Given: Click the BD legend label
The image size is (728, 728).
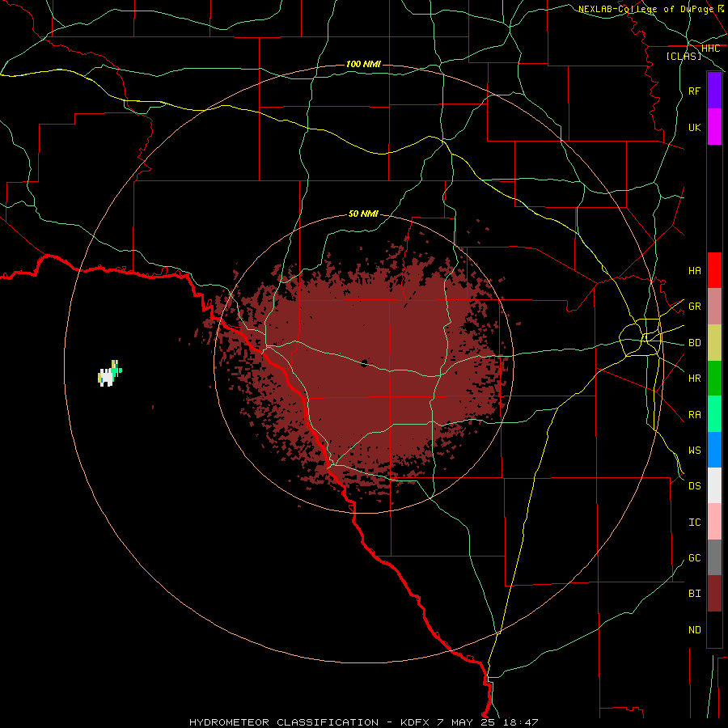Looking at the screenshot, I should click(x=694, y=343).
